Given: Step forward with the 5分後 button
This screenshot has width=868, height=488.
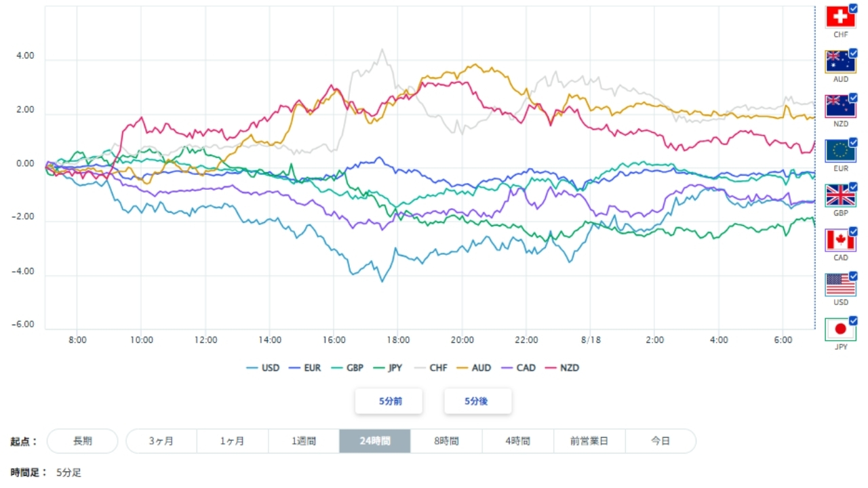Looking at the screenshot, I should tap(477, 401).
